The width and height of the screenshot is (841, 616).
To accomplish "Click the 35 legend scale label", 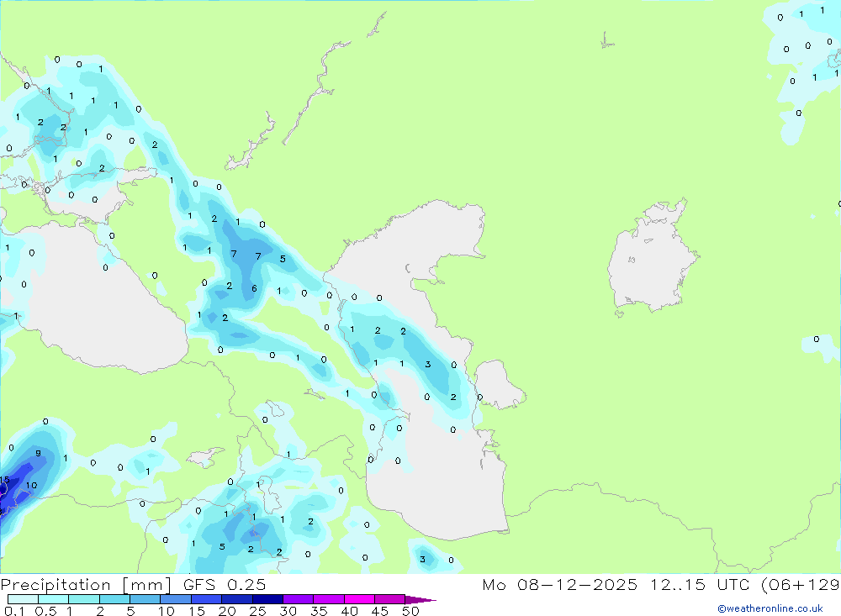I will pyautogui.click(x=319, y=611).
